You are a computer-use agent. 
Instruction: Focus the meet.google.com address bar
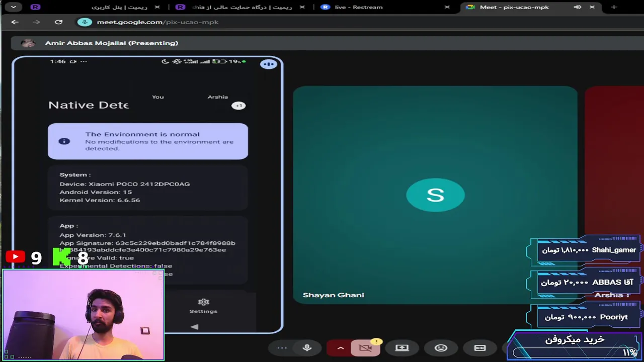pos(157,22)
